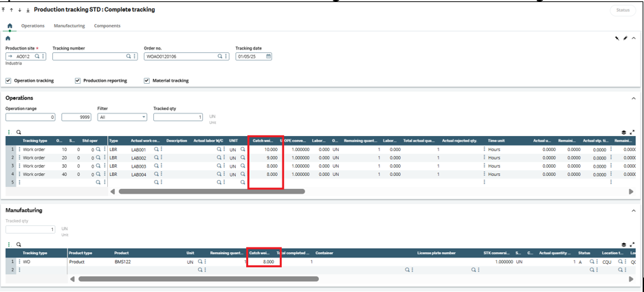Click the pencil edit icon in header
This screenshot has height=292, width=644.
[x=625, y=38]
